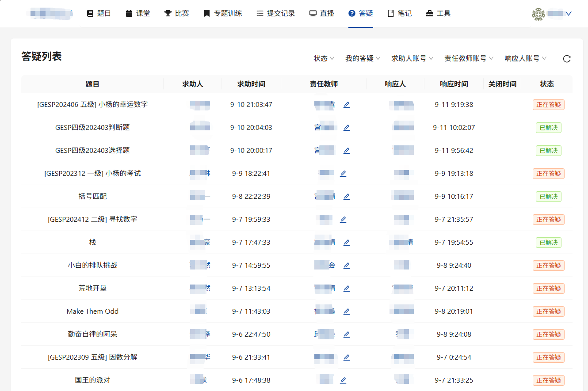Click edit pencil in 小白的排队挑战 row

347,266
